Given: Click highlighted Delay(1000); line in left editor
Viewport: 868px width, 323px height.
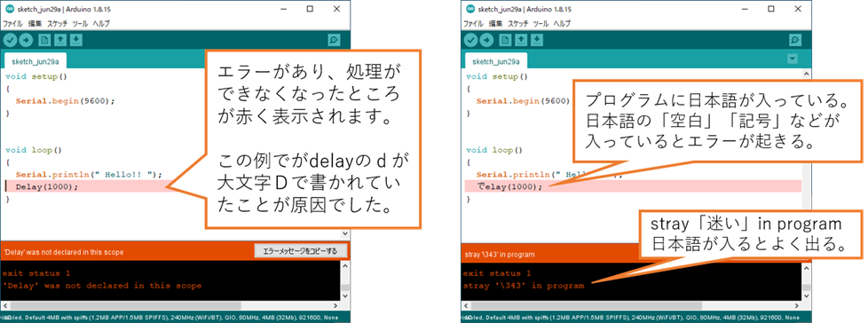Looking at the screenshot, I should click(x=47, y=186).
